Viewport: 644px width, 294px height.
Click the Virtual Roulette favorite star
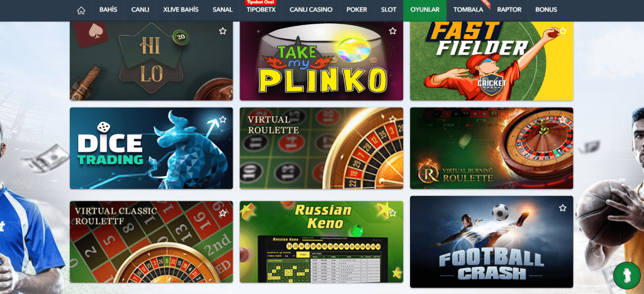392,119
